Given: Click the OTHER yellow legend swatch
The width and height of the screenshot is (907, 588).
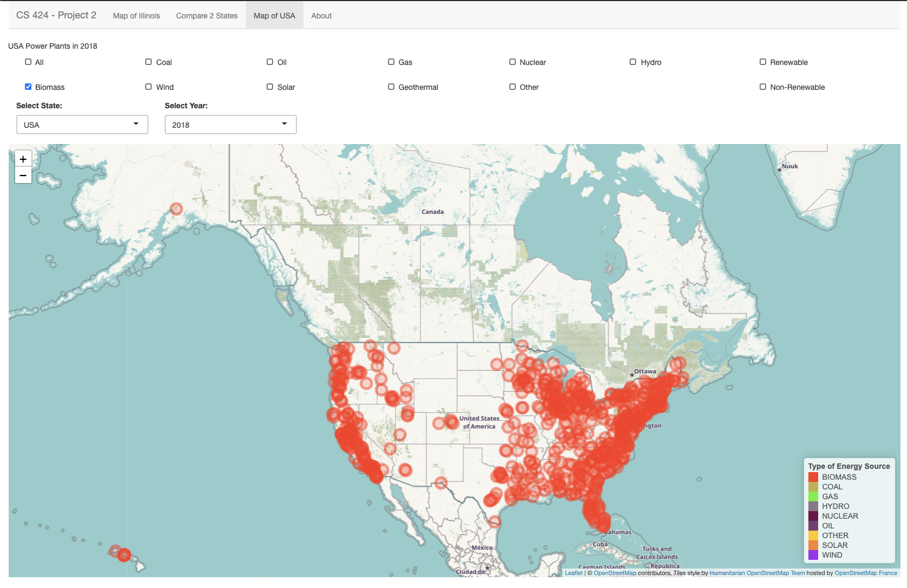Looking at the screenshot, I should click(813, 535).
